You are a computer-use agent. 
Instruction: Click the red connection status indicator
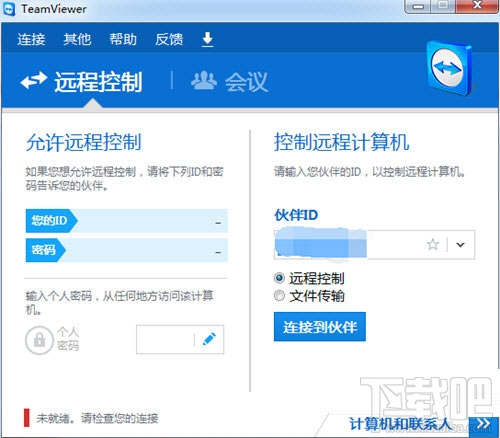tap(27, 418)
